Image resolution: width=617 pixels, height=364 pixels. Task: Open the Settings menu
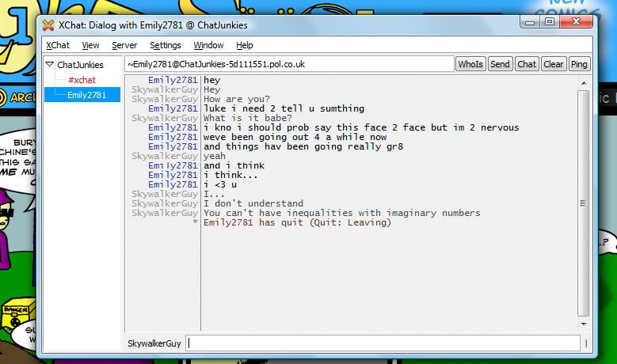click(166, 45)
